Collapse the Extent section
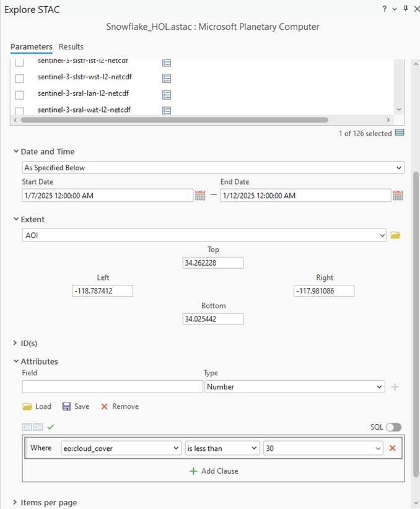The height and width of the screenshot is (509, 420). tap(15, 219)
